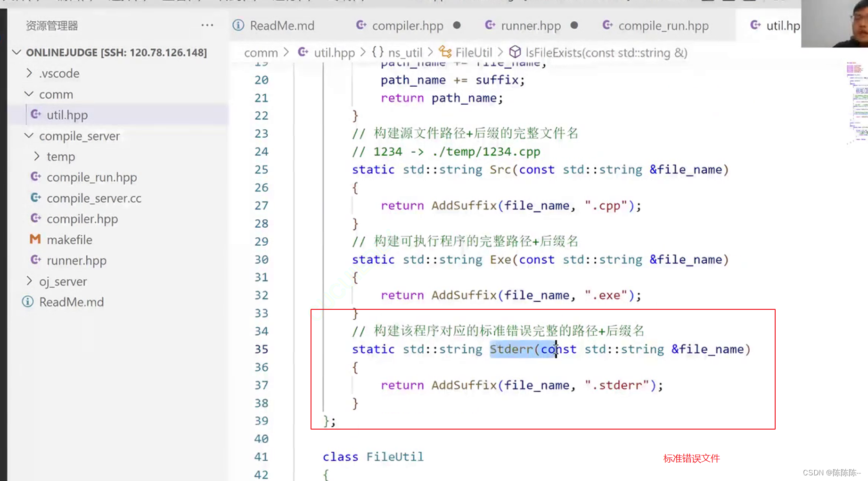The width and height of the screenshot is (868, 481).
Task: Open the explorer more actions ellipsis menu
Action: coord(207,25)
